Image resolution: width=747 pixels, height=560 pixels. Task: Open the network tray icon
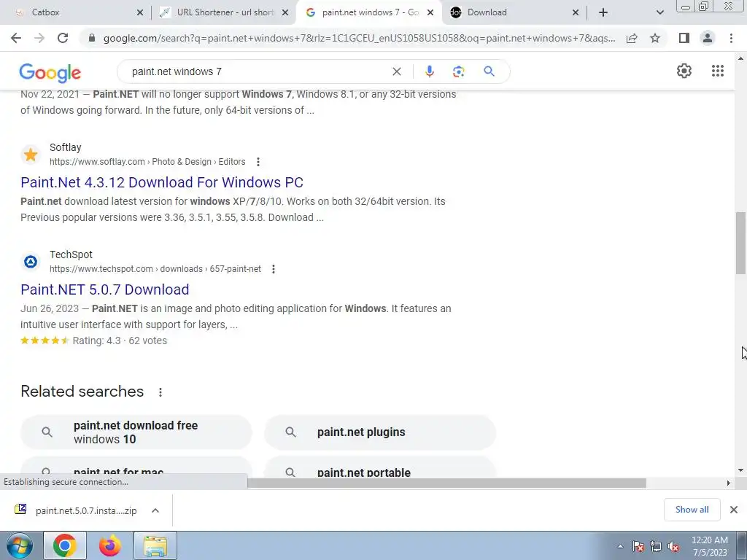click(656, 546)
